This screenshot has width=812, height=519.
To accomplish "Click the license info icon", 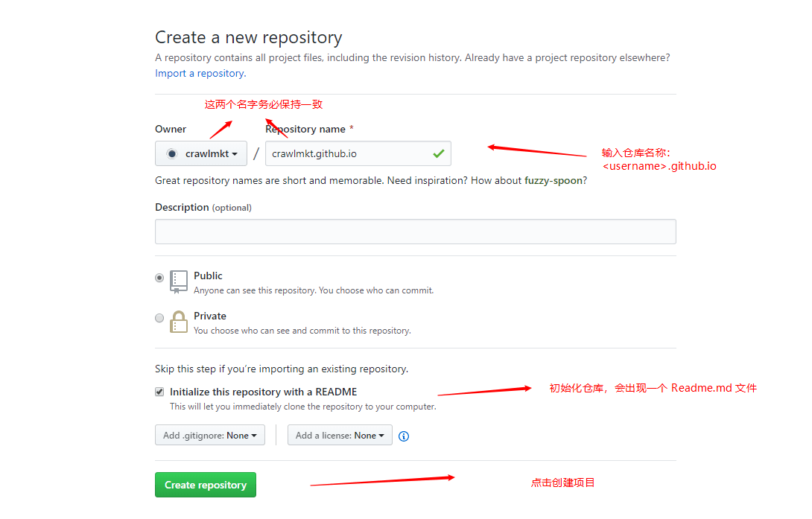I will (x=404, y=436).
